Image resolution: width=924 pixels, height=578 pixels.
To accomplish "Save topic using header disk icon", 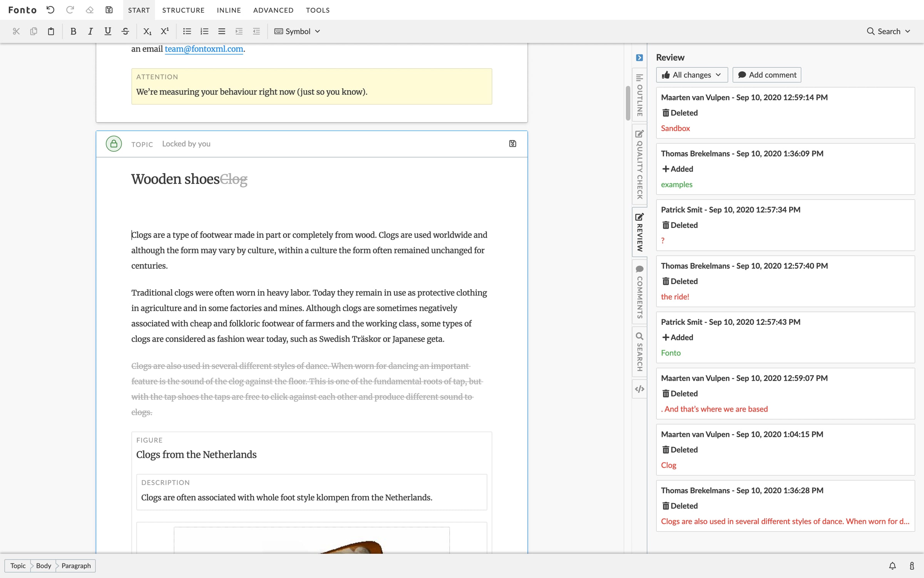I will pyautogui.click(x=512, y=144).
